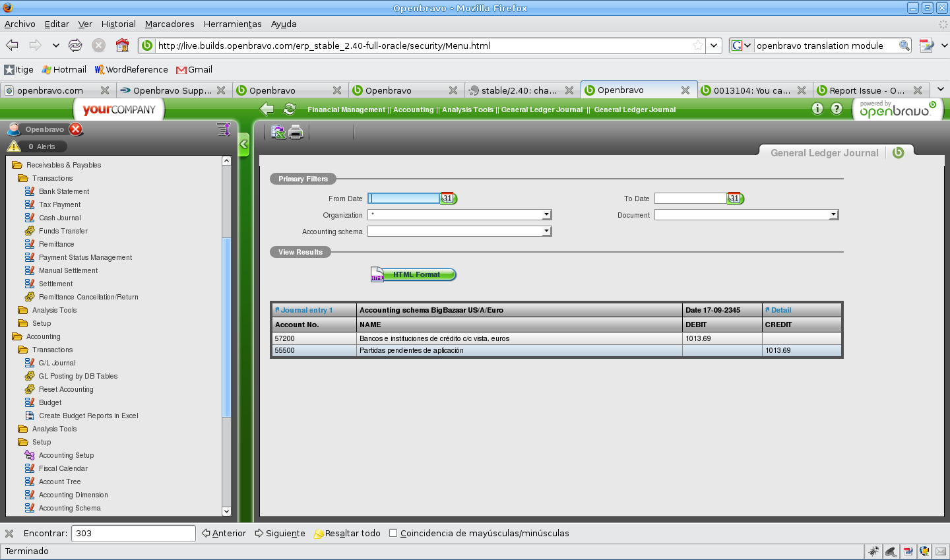
Task: Open the Historial menu
Action: 118,24
